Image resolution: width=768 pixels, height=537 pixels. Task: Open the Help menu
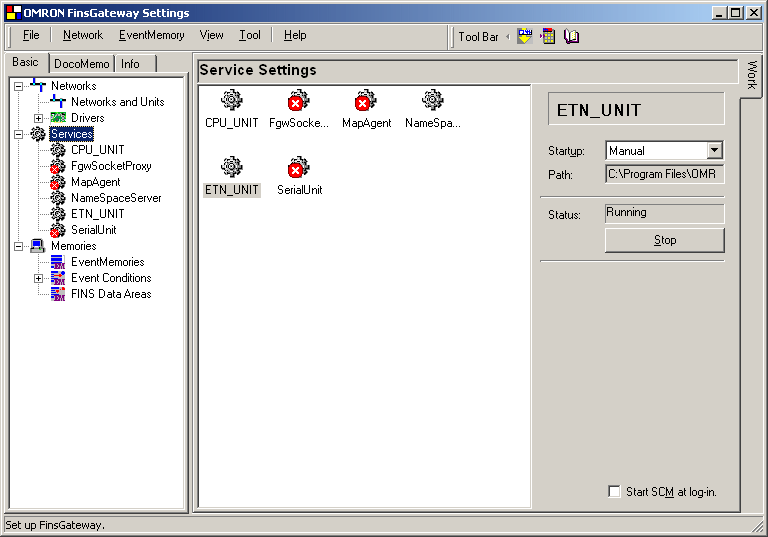(x=295, y=35)
